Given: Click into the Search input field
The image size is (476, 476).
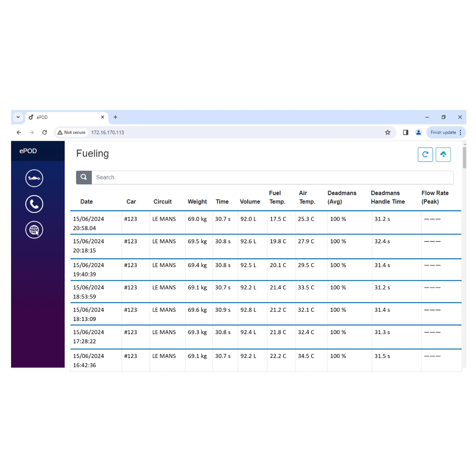Looking at the screenshot, I should 271,177.
